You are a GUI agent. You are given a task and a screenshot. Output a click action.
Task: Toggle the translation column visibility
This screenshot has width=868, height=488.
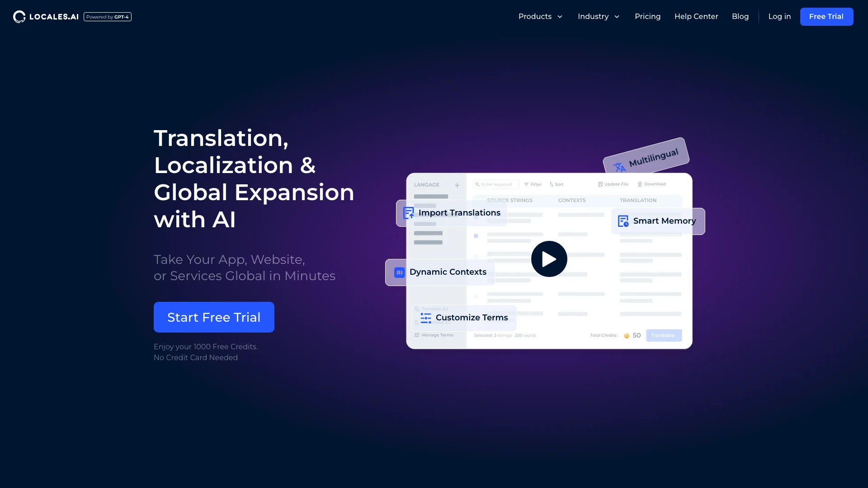tap(638, 200)
